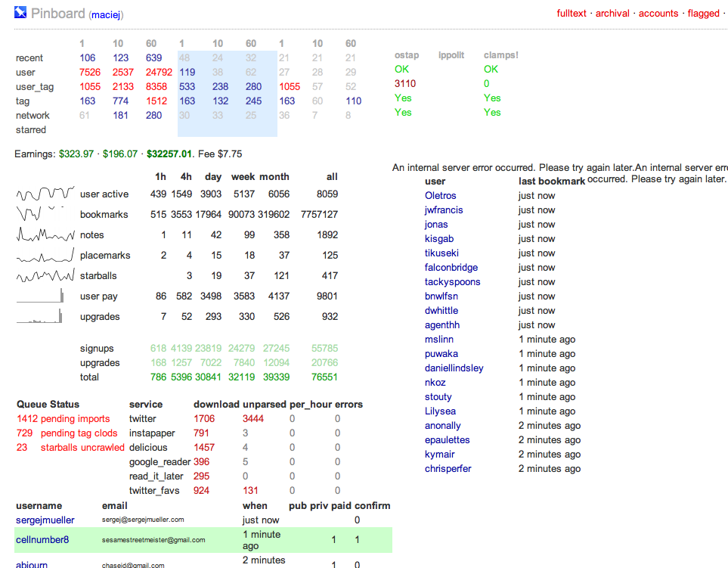Open the maciej account link

click(x=106, y=15)
